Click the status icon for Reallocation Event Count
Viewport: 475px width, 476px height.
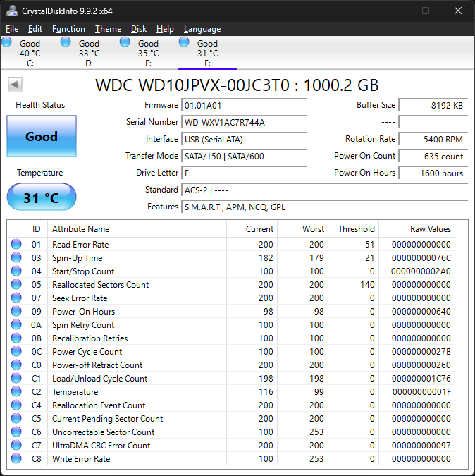16,405
